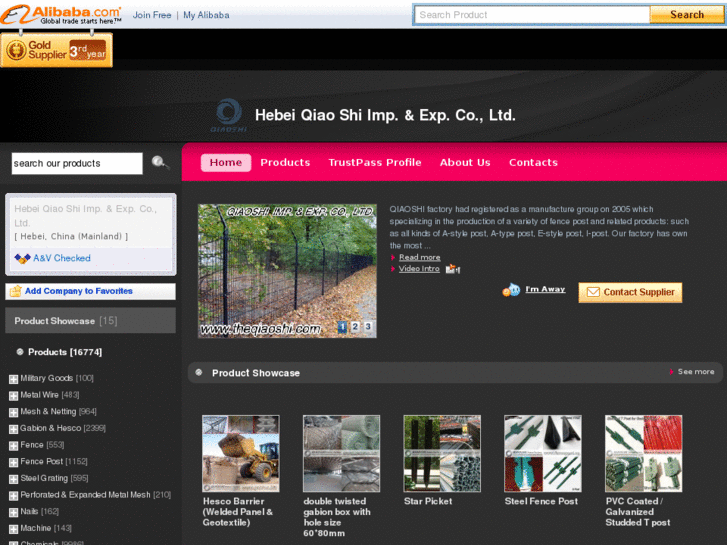Expand Perforated & Expanded Metal Mesh category
Viewport: 727px width, 545px height.
[x=13, y=496]
